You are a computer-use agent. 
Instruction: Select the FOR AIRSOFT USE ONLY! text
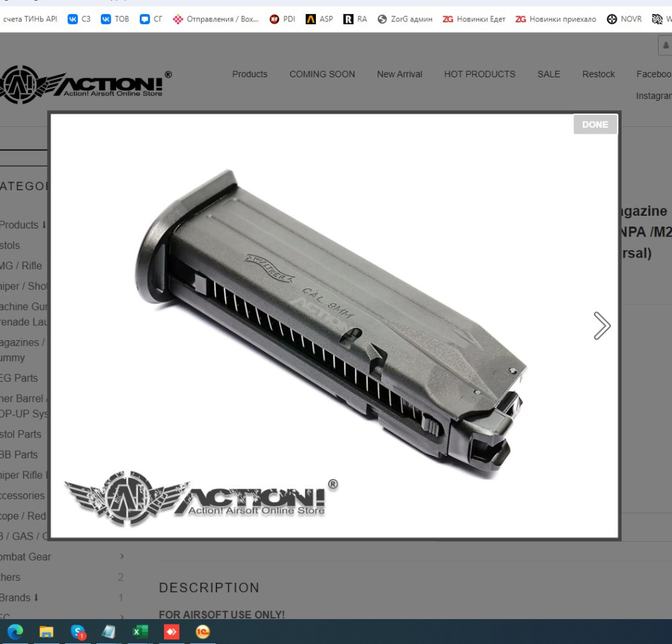pos(222,614)
